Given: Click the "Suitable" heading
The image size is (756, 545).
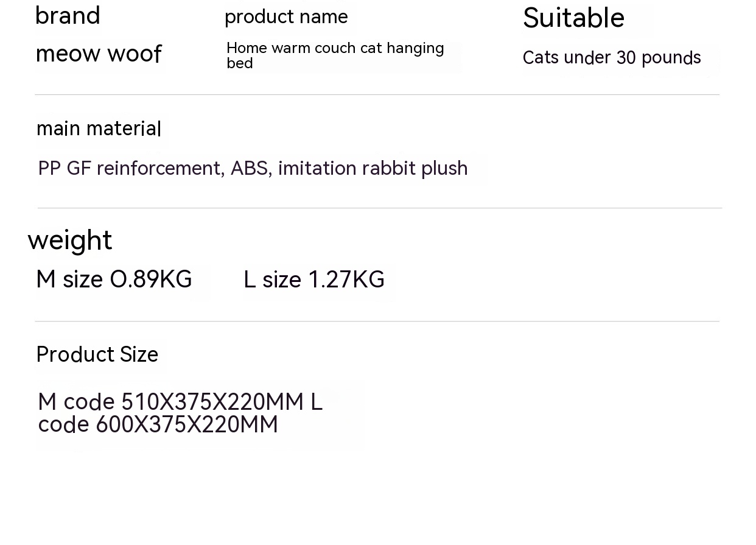Looking at the screenshot, I should pyautogui.click(x=573, y=18).
